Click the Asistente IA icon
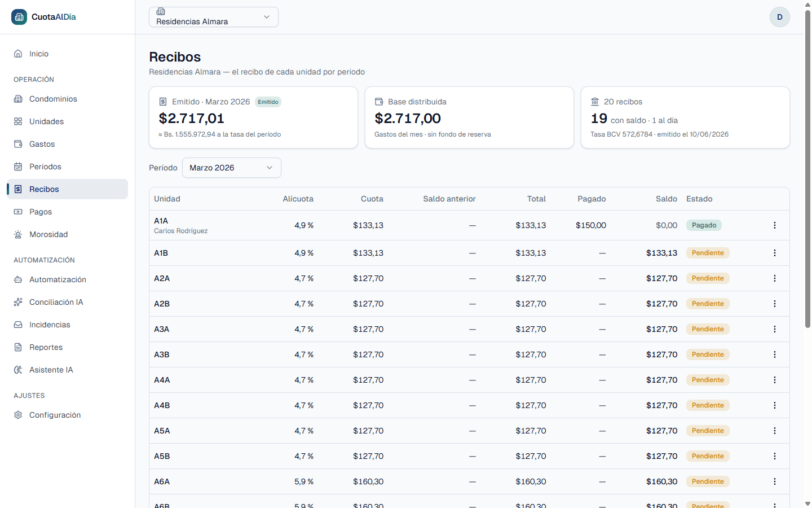 pyautogui.click(x=18, y=370)
